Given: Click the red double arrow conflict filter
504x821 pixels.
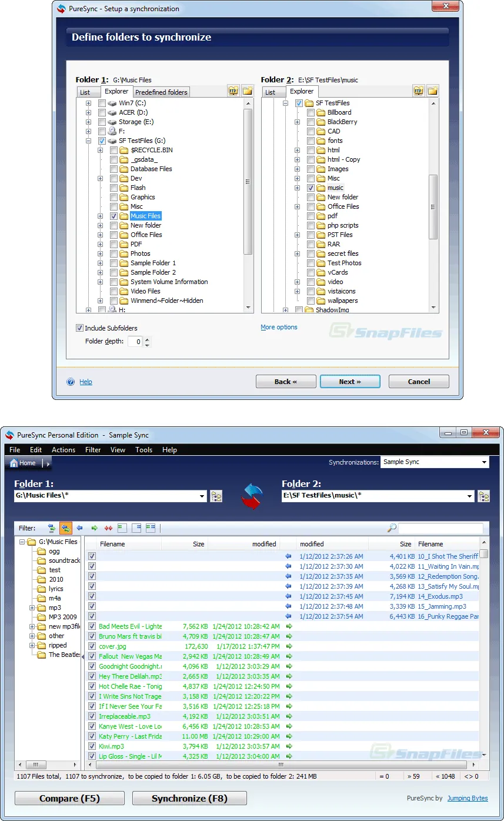Looking at the screenshot, I should tap(108, 528).
